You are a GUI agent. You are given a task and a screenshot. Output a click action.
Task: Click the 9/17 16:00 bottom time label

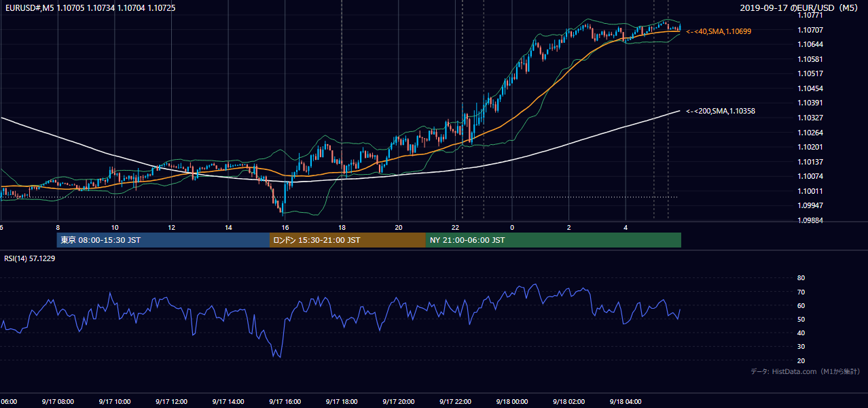coord(285,402)
